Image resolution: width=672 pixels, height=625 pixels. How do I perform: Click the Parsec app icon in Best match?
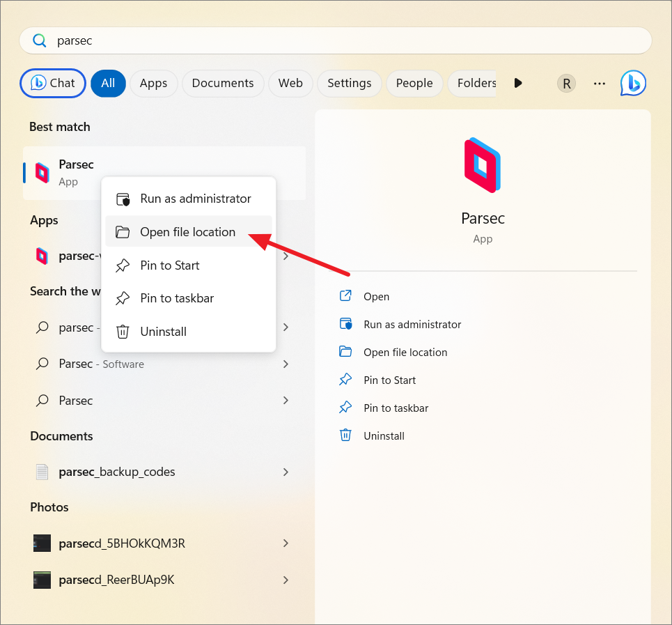click(x=42, y=173)
